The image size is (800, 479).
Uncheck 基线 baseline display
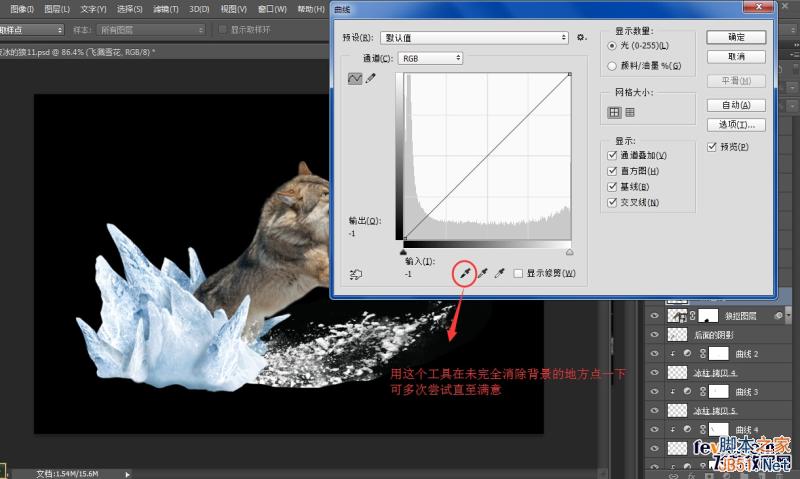tap(612, 187)
